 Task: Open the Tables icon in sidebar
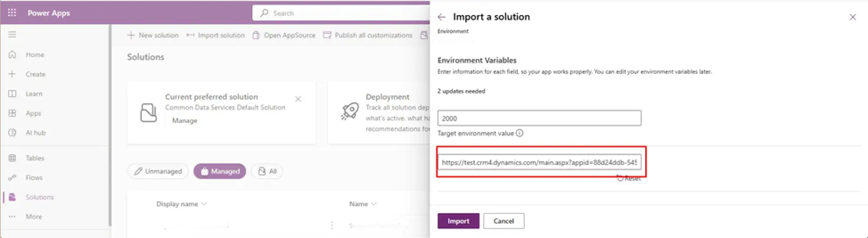click(x=12, y=158)
